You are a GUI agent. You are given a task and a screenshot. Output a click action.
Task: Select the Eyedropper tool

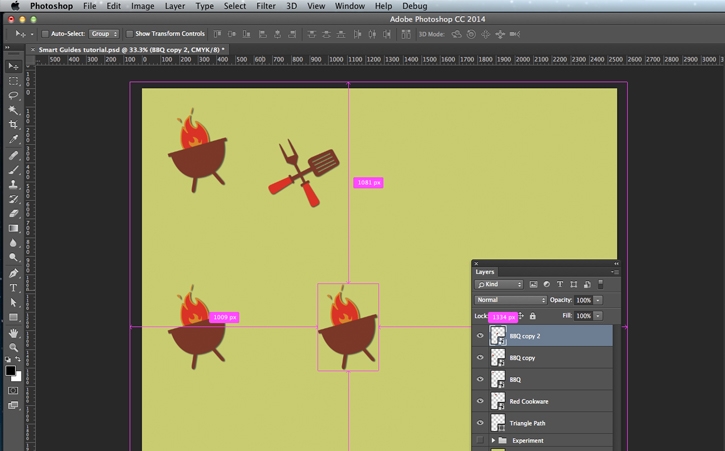pyautogui.click(x=13, y=140)
